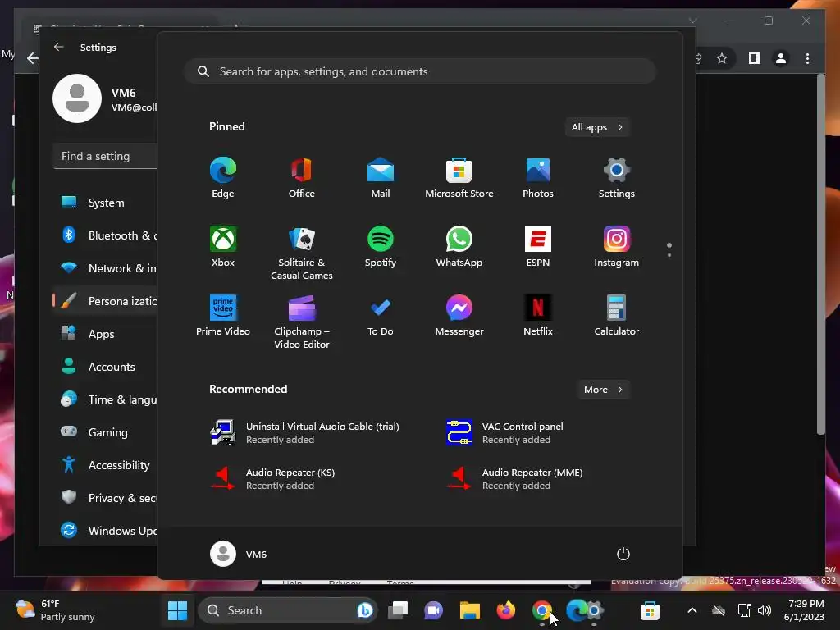Launch the Xbox app

click(223, 246)
